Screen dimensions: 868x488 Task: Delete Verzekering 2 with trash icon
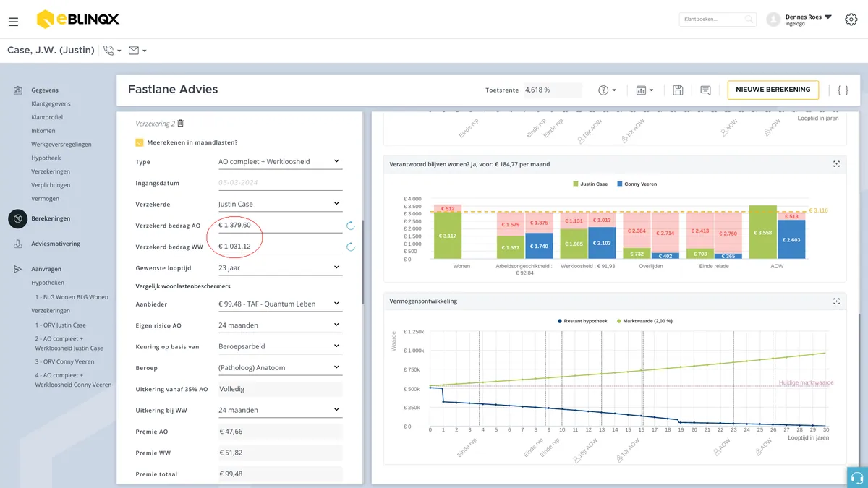coord(181,124)
